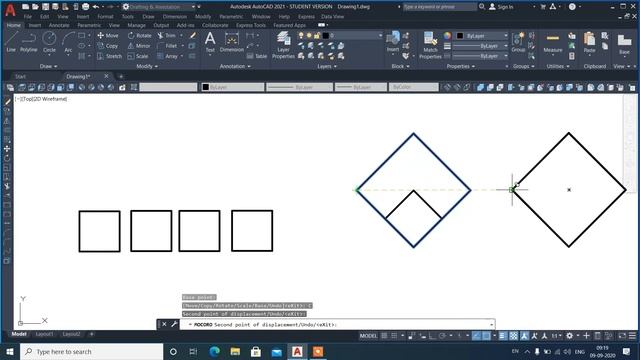Switch to the Annotate ribbon tab

click(x=59, y=25)
